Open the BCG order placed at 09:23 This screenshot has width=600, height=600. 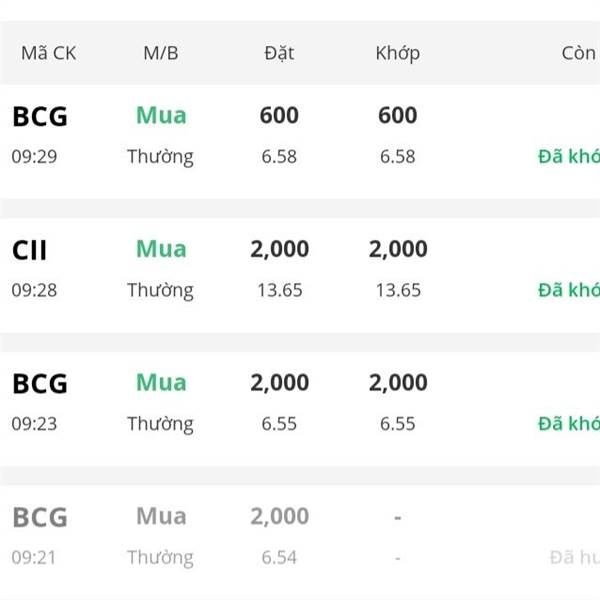pos(300,409)
